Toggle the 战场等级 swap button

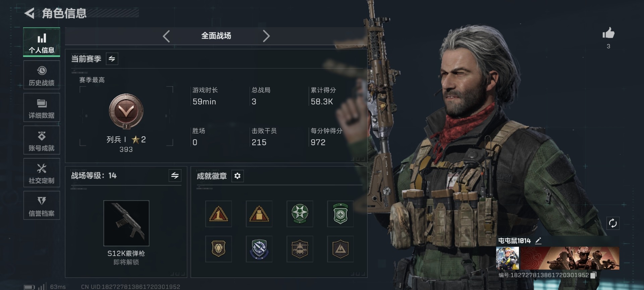[175, 176]
